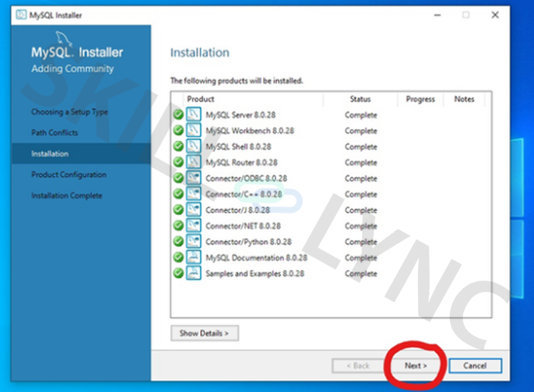This screenshot has width=534, height=392.
Task: Go to Product Configuration step
Action: coord(69,175)
